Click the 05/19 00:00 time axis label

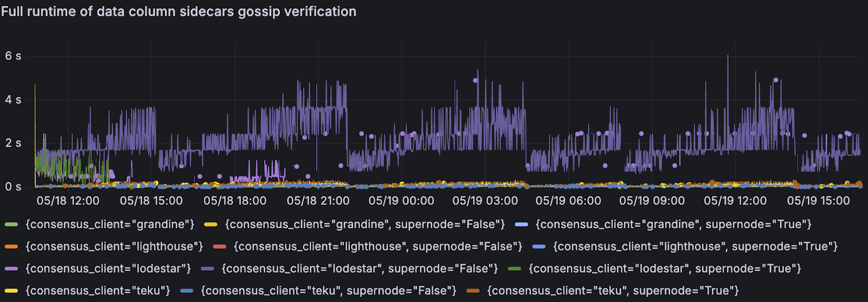click(x=401, y=201)
